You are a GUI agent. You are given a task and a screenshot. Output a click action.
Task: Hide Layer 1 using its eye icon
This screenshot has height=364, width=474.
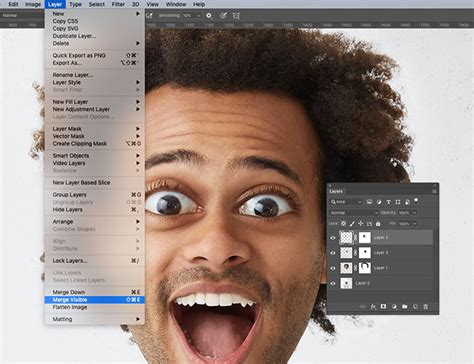pyautogui.click(x=333, y=268)
